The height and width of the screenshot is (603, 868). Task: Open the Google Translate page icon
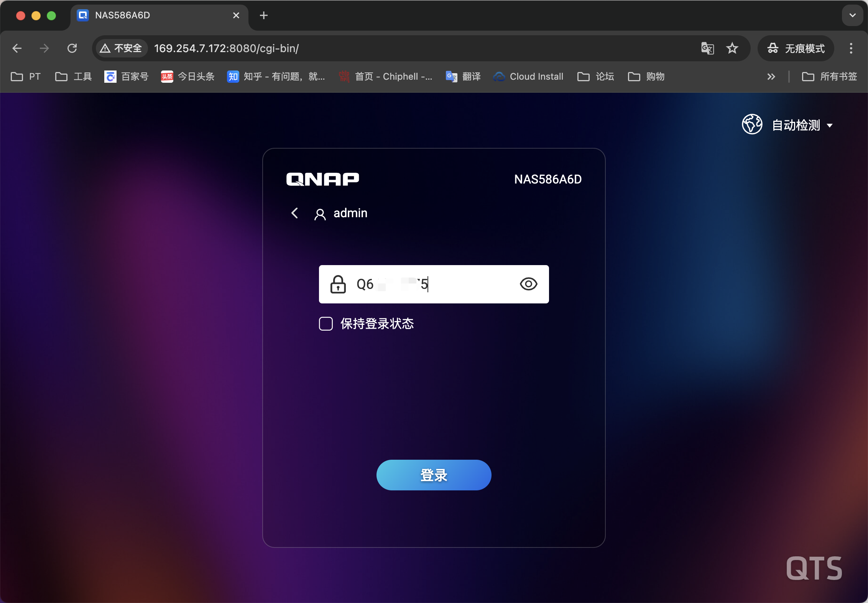pyautogui.click(x=707, y=48)
